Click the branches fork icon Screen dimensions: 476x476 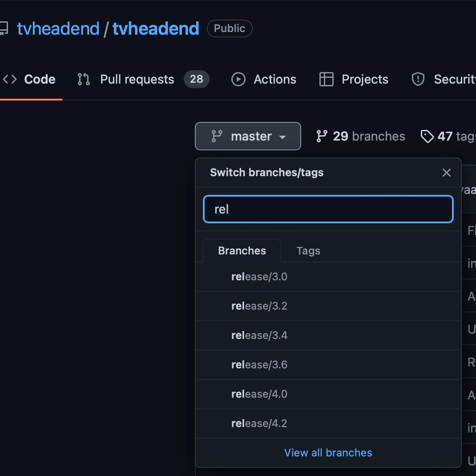click(322, 136)
